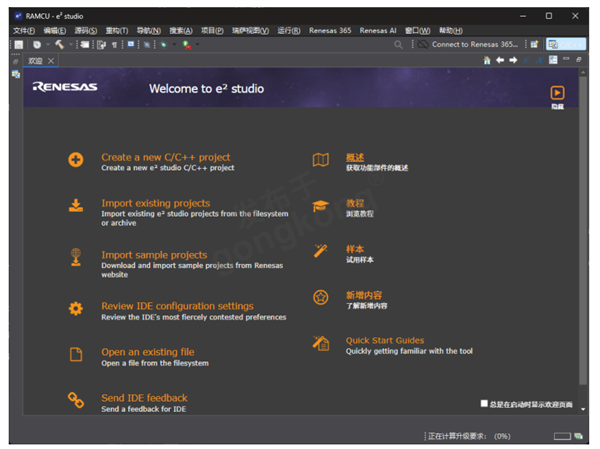Click the download tray import icon

pyautogui.click(x=76, y=206)
